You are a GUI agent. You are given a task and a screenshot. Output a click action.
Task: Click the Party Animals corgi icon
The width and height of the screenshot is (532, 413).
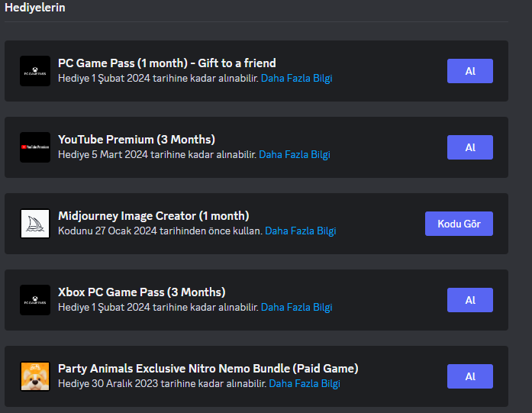tap(35, 376)
